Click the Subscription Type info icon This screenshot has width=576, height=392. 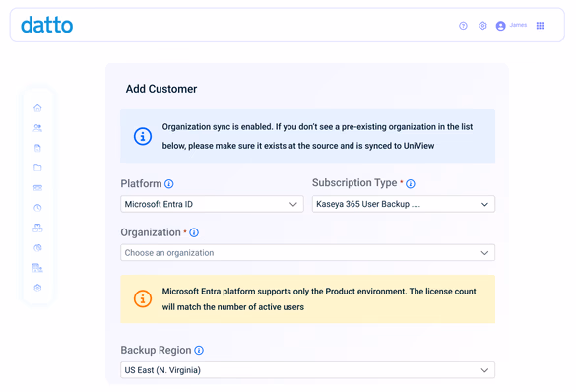tap(411, 184)
